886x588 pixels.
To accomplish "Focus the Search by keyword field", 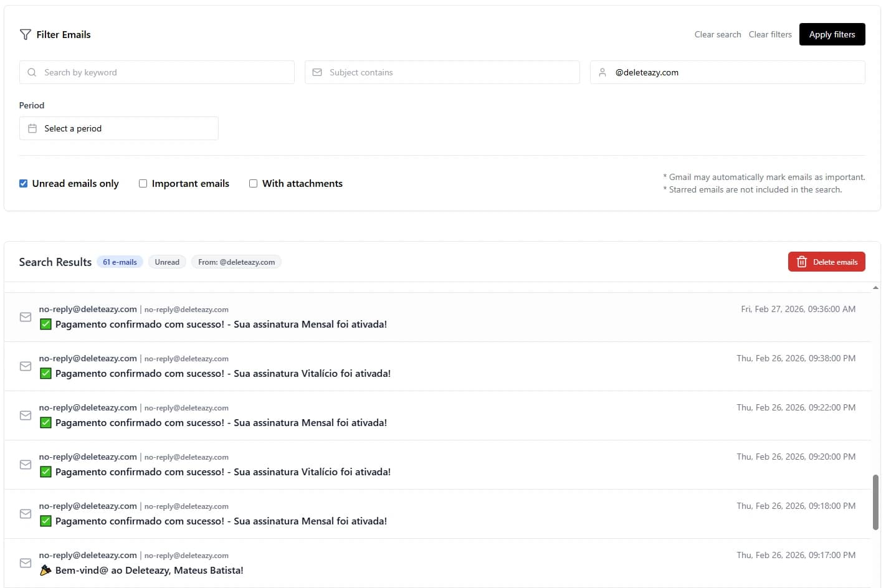I will coord(157,72).
